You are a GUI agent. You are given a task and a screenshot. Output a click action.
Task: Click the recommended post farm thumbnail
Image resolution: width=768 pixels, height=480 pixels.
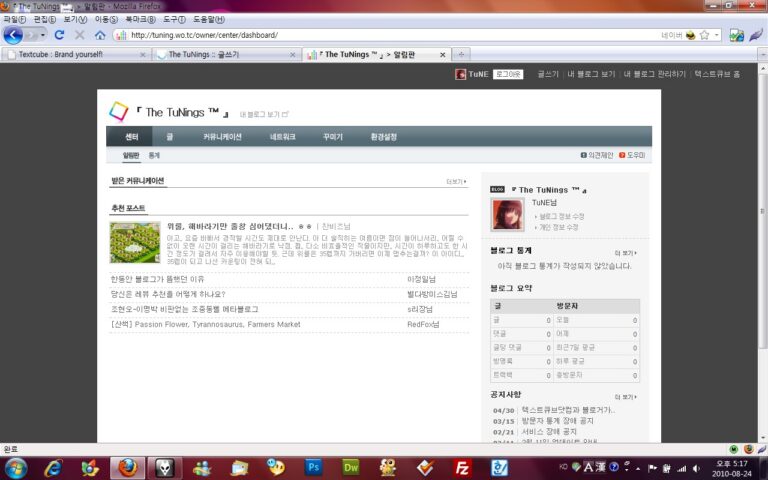[x=135, y=242]
